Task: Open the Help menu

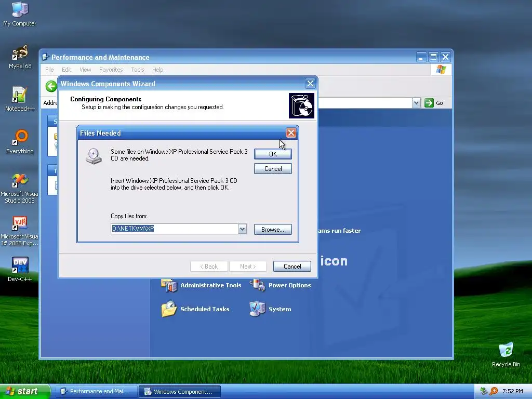Action: [157, 70]
